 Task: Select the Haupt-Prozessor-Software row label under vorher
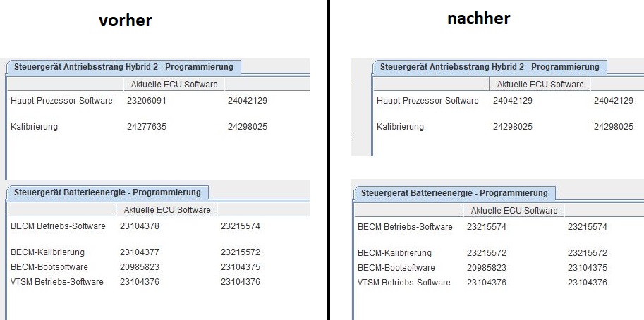61,101
